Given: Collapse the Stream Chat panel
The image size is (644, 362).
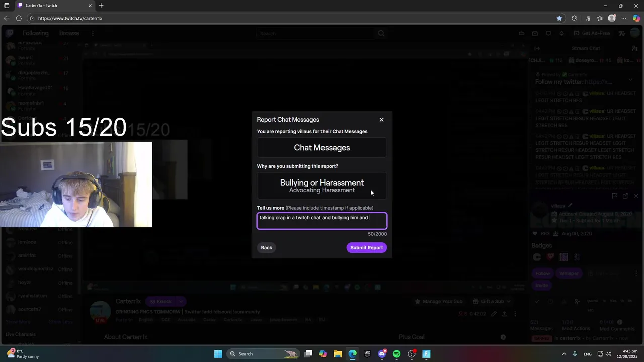Looking at the screenshot, I should [x=537, y=48].
